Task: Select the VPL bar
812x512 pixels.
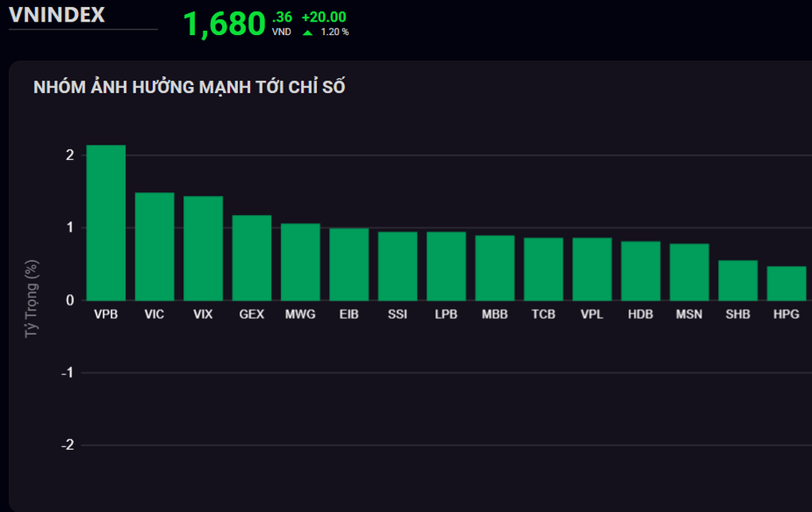Action: click(591, 269)
